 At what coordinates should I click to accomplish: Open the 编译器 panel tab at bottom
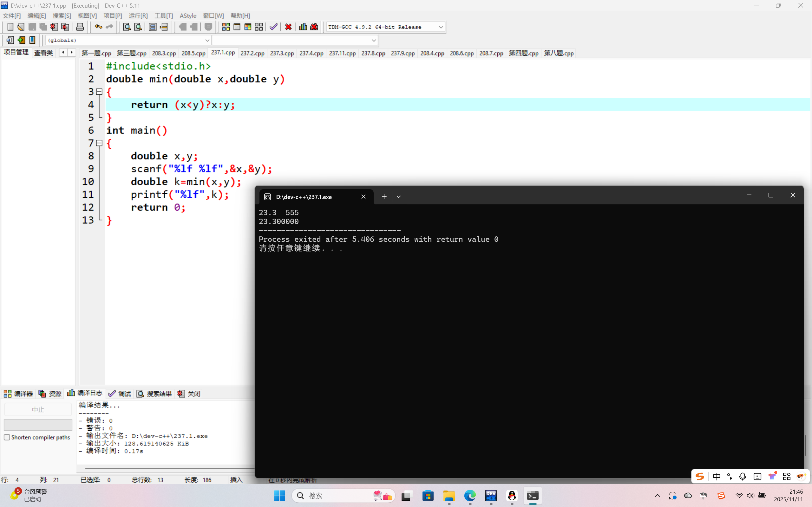(18, 394)
